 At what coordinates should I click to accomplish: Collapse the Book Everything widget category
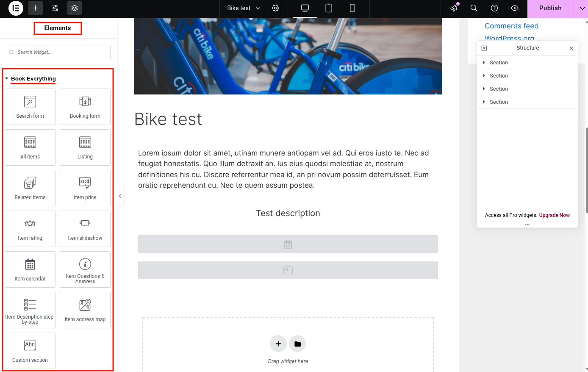pos(7,79)
